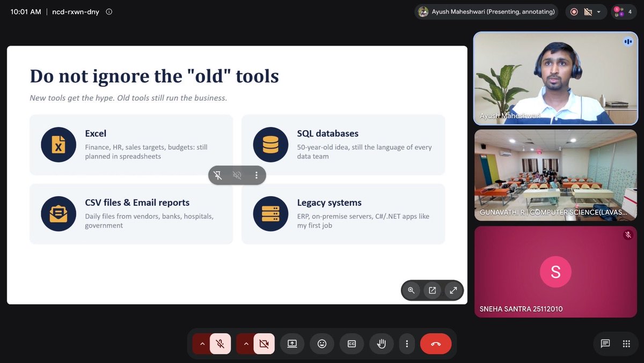Image resolution: width=644 pixels, height=363 pixels.
Task: Open the participants list showing 4 people
Action: point(624,12)
